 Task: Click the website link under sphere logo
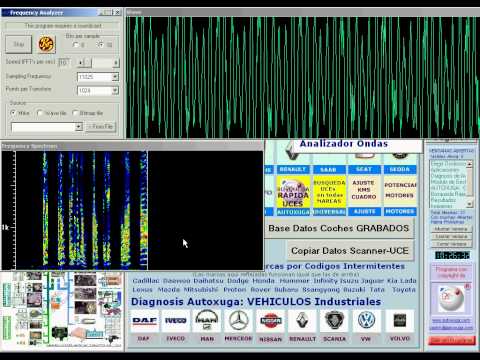coord(451,320)
